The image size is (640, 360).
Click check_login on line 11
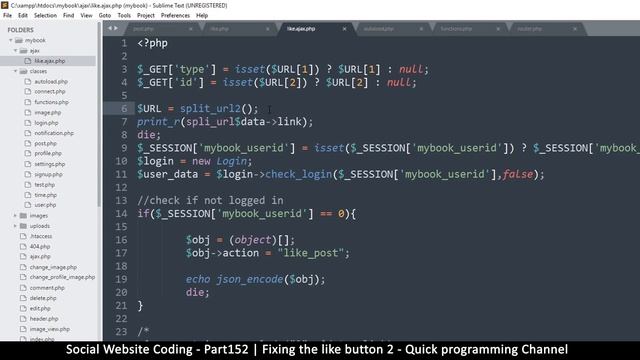298,174
